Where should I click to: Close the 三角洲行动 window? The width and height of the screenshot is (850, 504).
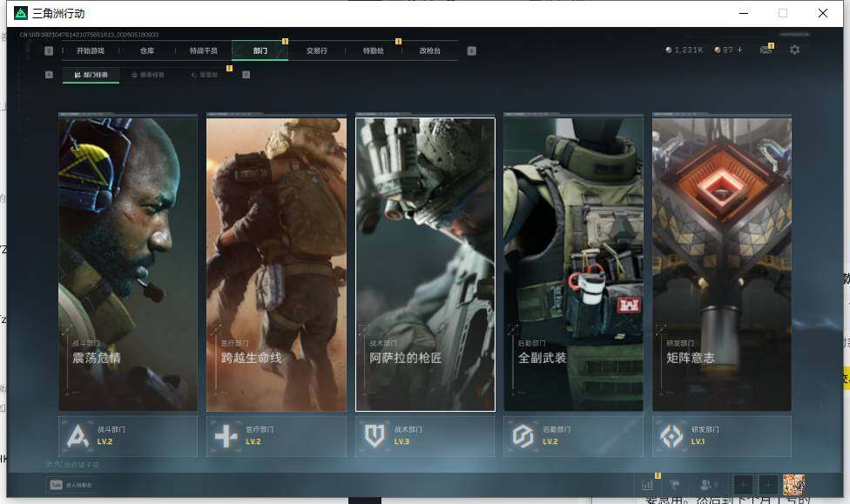click(823, 13)
